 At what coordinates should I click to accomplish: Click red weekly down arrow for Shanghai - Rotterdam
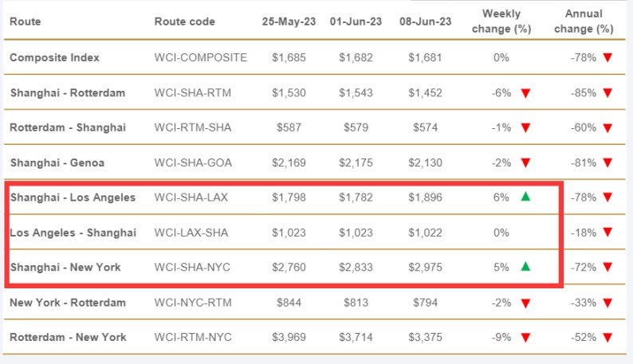[x=525, y=92]
